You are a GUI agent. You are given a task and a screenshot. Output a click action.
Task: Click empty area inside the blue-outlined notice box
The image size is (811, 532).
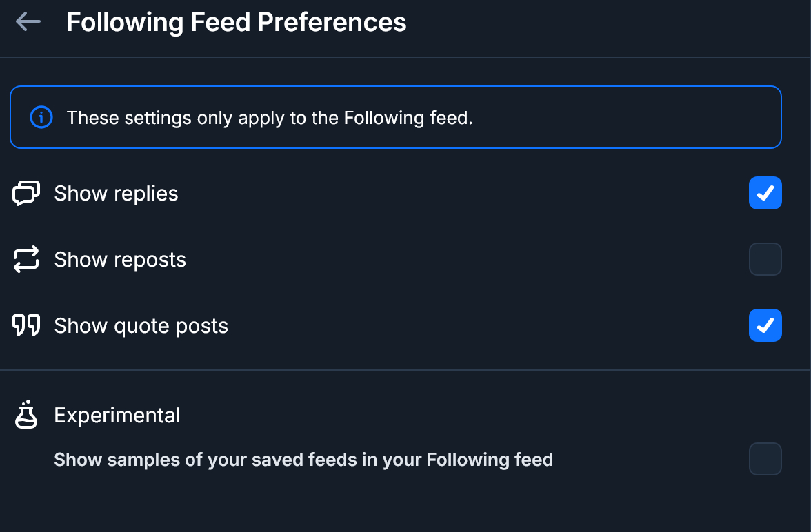tap(621, 118)
